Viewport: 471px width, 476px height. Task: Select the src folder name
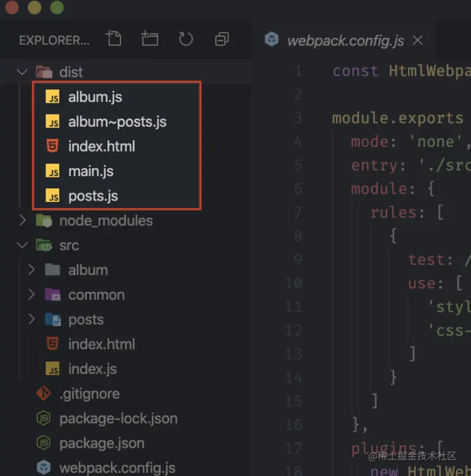tap(69, 245)
